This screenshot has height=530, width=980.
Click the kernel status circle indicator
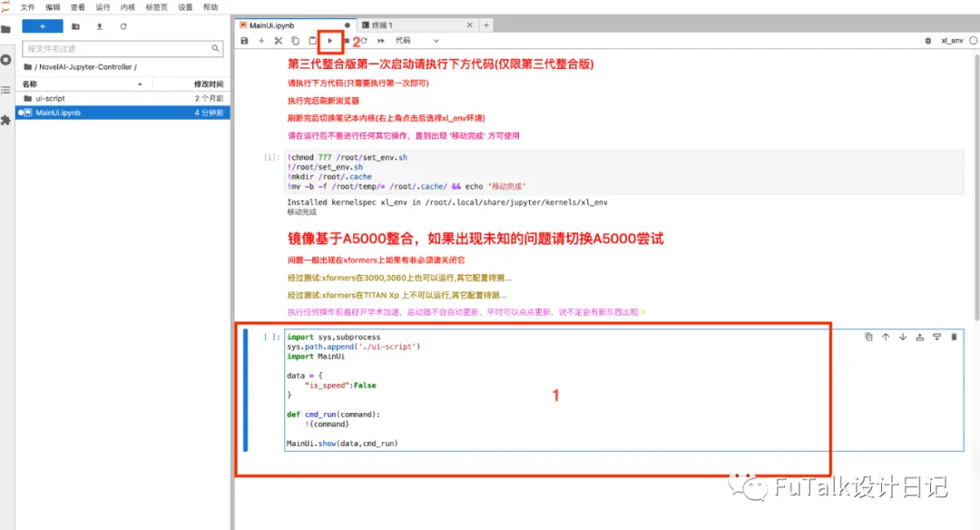point(973,41)
